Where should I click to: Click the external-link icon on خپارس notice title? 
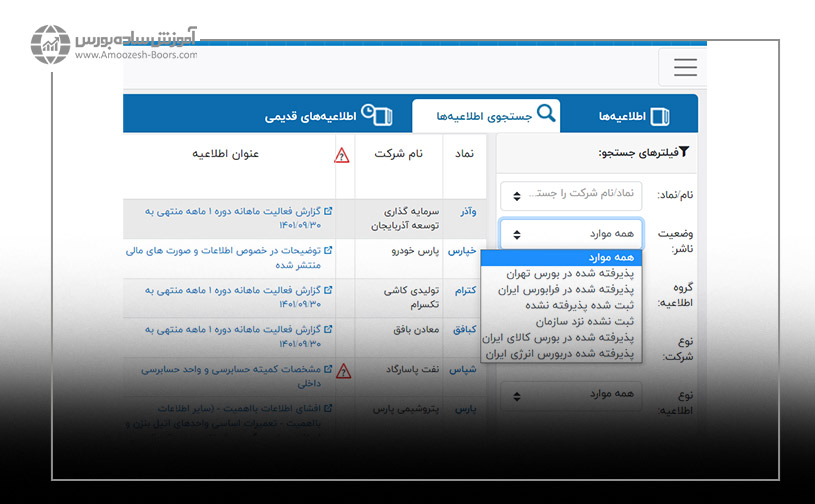[329, 252]
